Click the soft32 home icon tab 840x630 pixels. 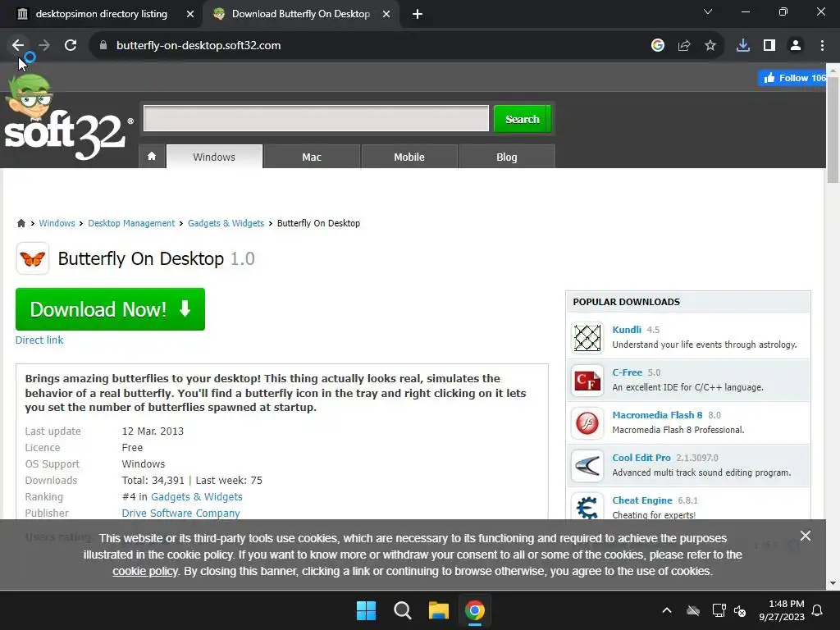click(x=152, y=157)
